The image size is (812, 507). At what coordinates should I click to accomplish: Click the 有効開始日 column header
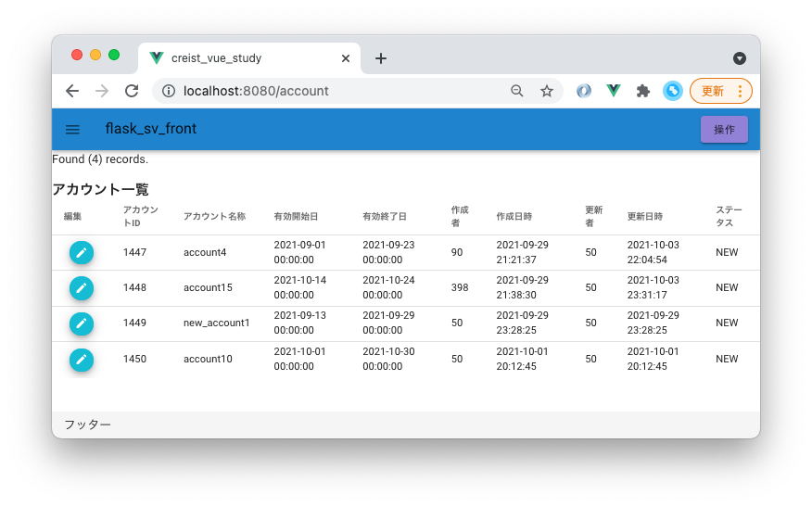click(296, 217)
